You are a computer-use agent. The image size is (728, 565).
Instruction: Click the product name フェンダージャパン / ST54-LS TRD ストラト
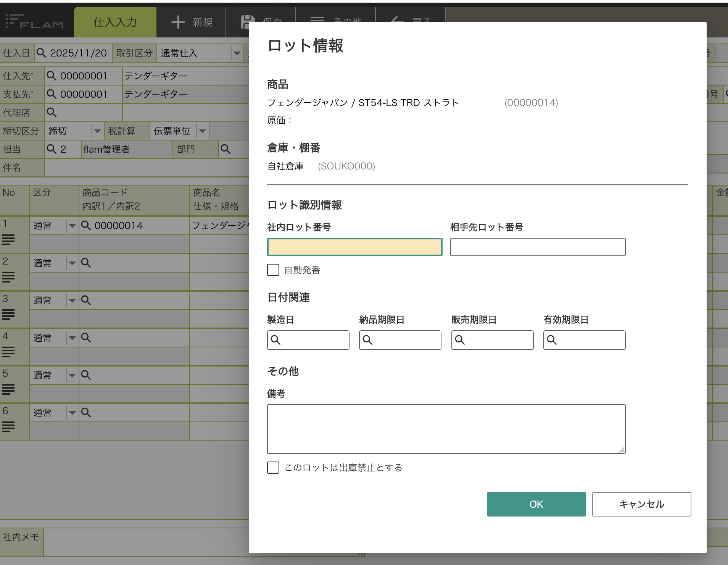point(363,103)
